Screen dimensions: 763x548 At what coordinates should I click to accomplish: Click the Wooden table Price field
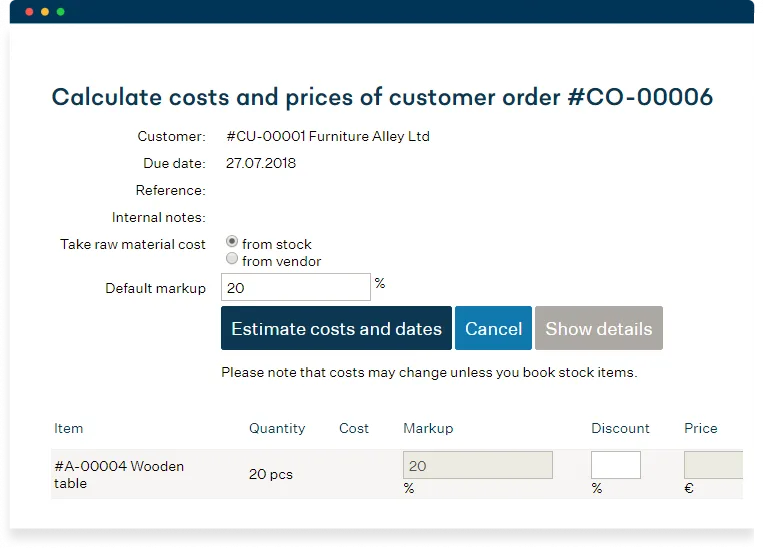713,465
